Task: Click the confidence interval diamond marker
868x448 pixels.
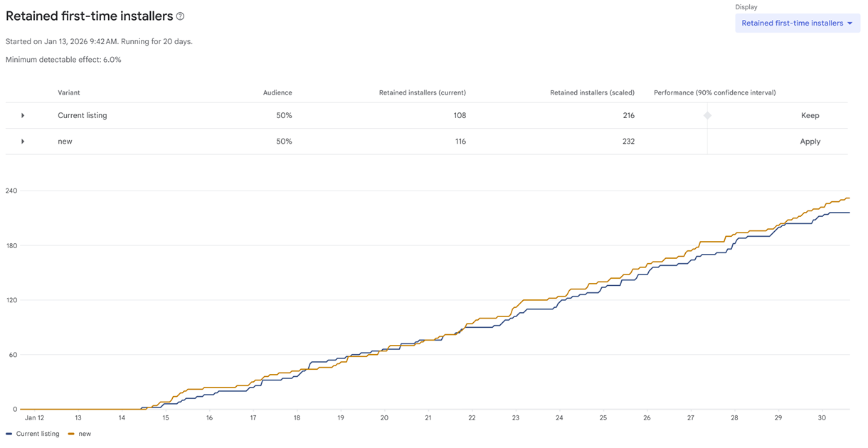Action: [x=707, y=115]
